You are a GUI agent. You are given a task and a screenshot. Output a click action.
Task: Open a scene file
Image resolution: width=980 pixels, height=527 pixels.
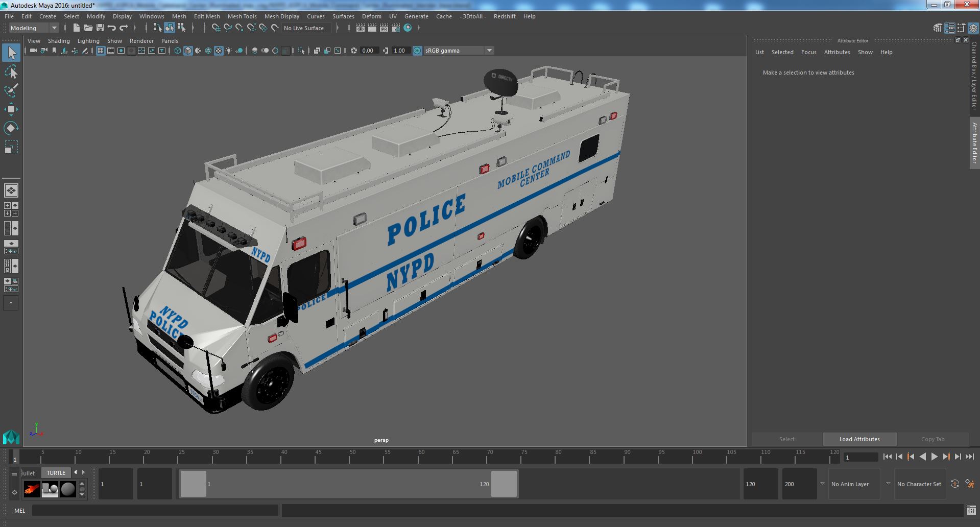point(88,28)
